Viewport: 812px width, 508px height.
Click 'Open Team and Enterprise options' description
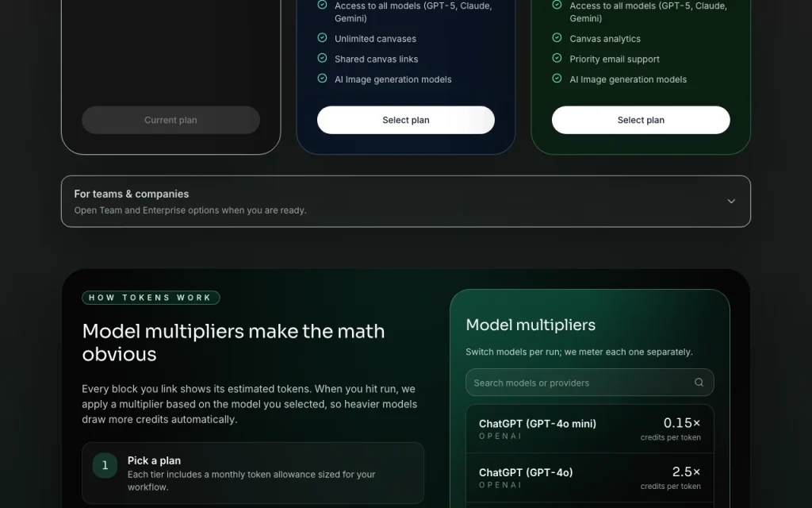[190, 210]
